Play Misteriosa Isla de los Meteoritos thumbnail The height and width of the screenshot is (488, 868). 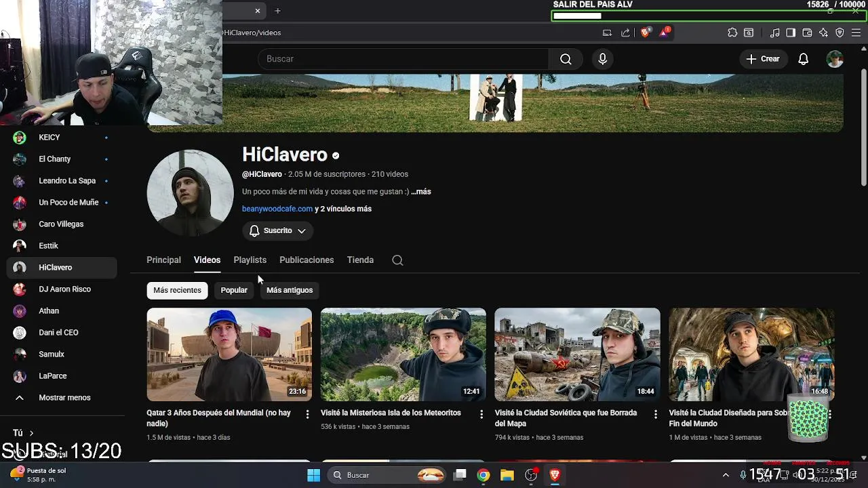[403, 354]
